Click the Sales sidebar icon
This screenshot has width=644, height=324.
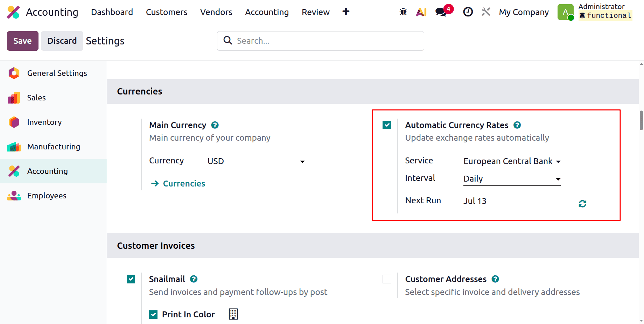pyautogui.click(x=14, y=98)
